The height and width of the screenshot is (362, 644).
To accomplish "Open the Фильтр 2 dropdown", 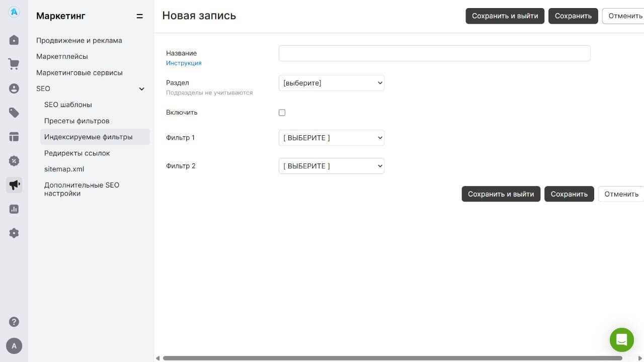I will tap(332, 166).
